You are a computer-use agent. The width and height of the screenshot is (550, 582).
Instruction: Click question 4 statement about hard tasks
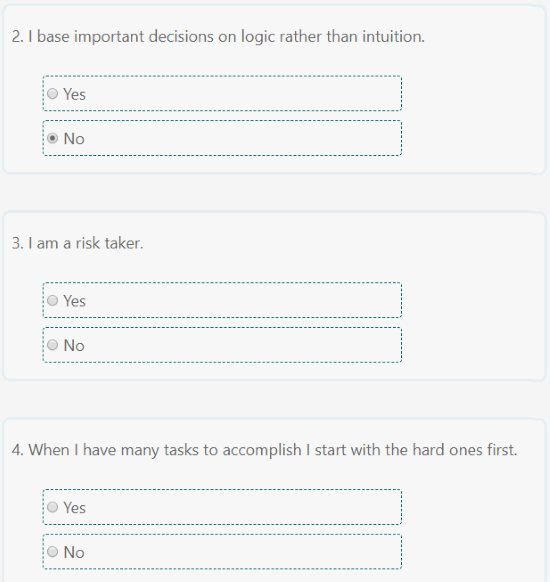pyautogui.click(x=264, y=450)
